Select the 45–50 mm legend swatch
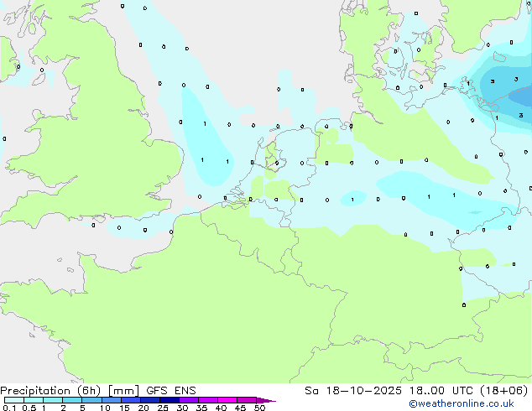 [x=247, y=400]
